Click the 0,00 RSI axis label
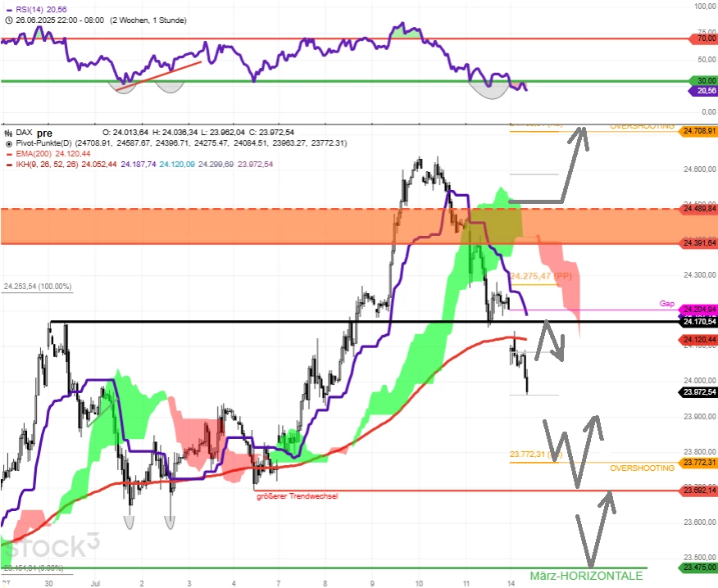Viewport: 718px width, 588px height. coord(709,111)
